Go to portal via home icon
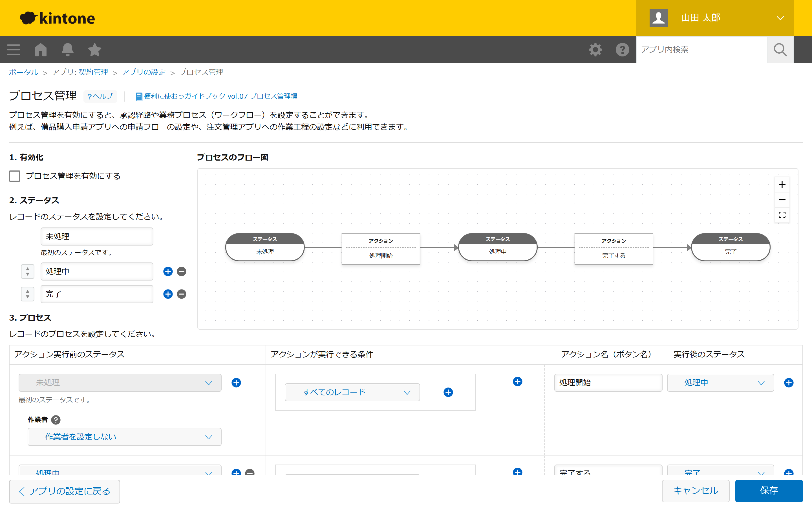 pyautogui.click(x=41, y=50)
